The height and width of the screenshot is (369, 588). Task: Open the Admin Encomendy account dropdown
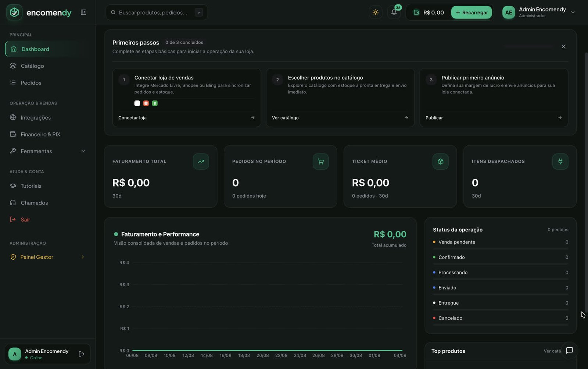(538, 13)
